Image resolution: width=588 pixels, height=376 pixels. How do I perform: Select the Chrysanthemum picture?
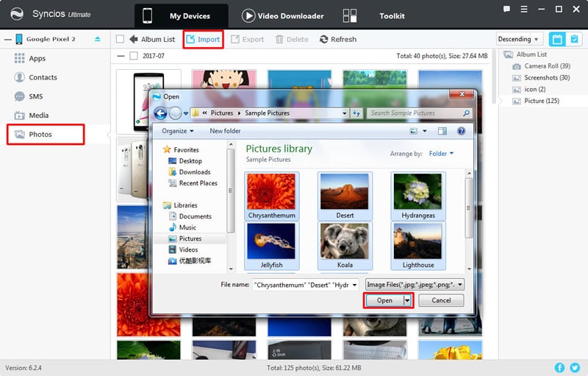click(271, 196)
